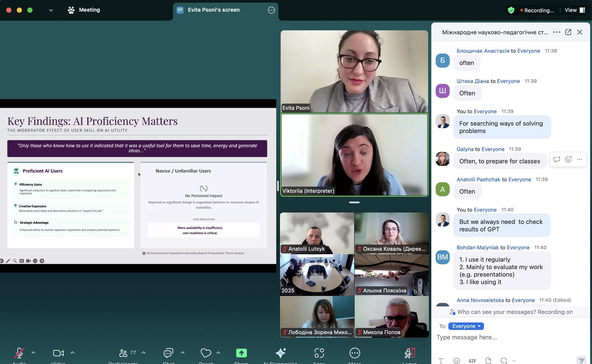Unmute microphone with Audio button
592x364 pixels.
point(19,353)
